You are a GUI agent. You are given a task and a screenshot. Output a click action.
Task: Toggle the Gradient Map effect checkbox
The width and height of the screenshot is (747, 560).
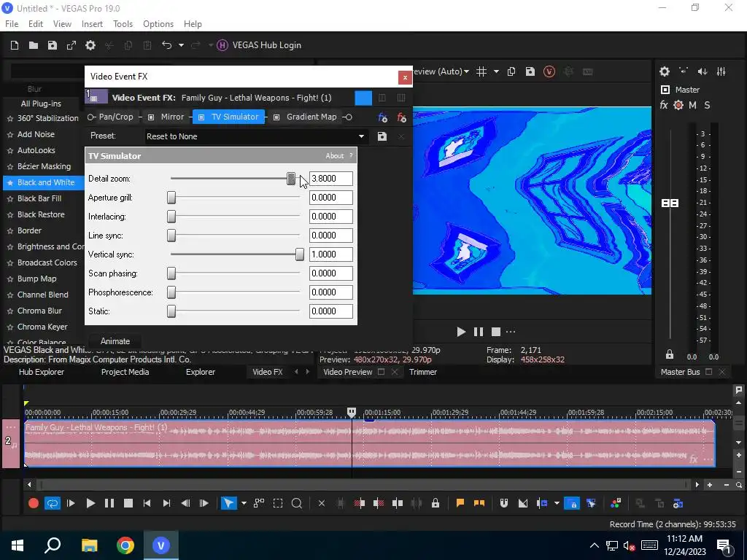[276, 117]
